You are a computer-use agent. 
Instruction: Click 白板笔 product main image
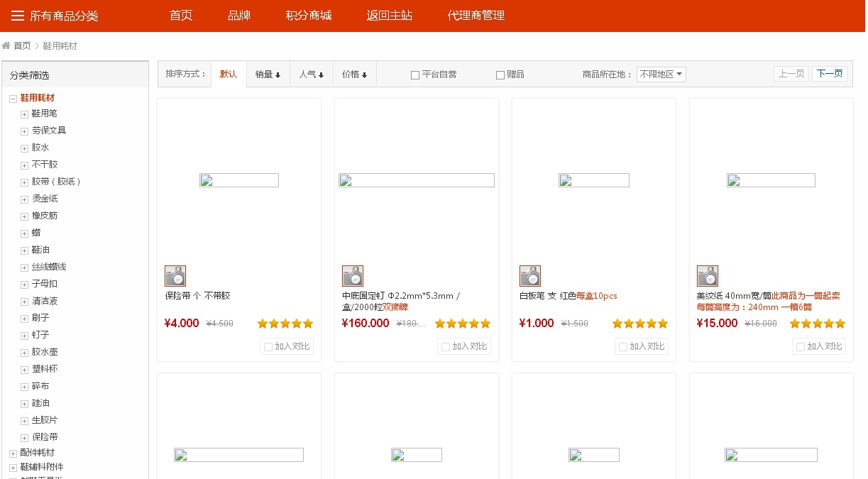594,180
